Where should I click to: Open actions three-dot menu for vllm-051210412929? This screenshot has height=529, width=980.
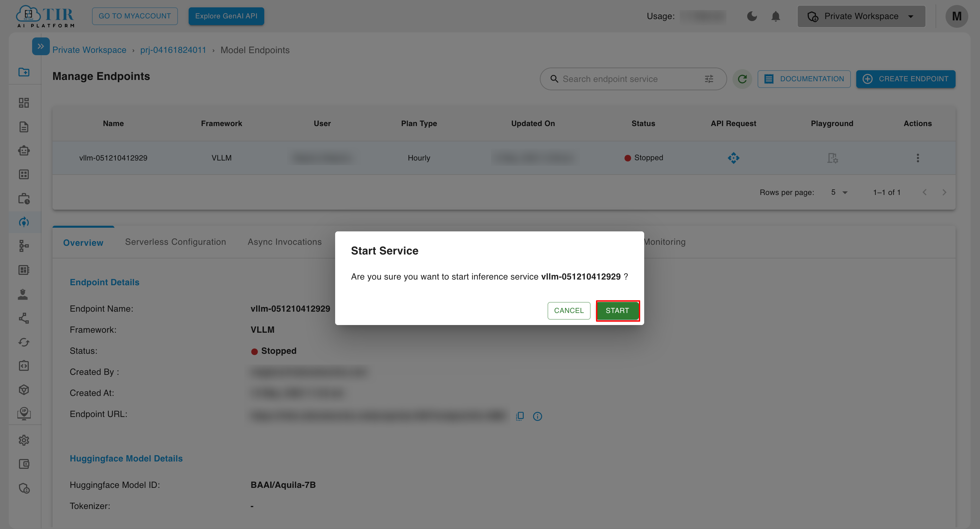[x=917, y=157]
